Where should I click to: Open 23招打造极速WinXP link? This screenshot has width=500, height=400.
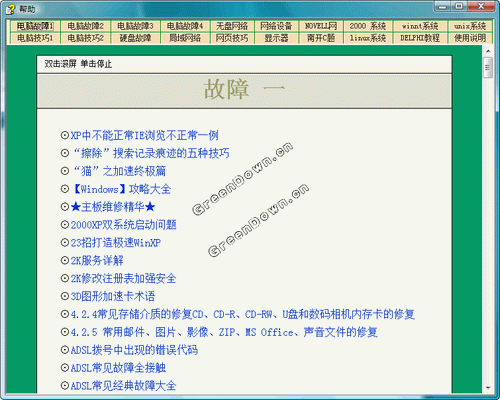[x=116, y=243]
